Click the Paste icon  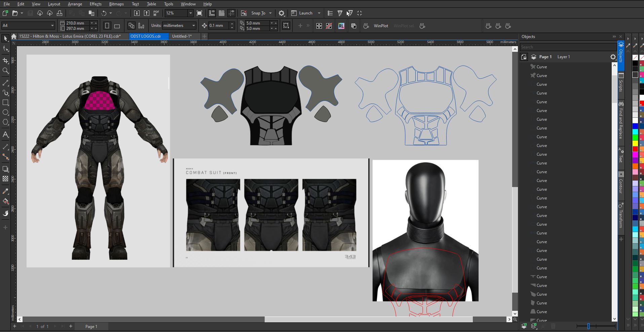(x=91, y=13)
